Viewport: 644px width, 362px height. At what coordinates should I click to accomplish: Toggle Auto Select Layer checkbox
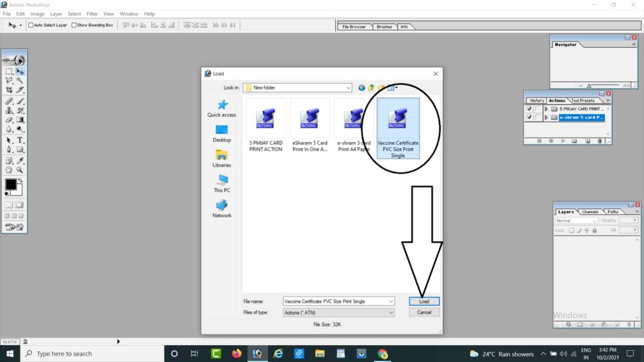pyautogui.click(x=31, y=25)
